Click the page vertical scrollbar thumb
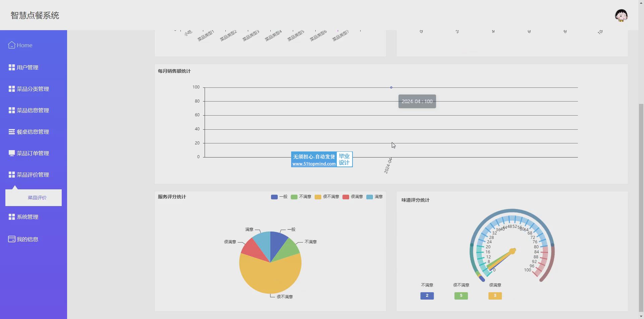This screenshot has height=319, width=644. click(641, 208)
